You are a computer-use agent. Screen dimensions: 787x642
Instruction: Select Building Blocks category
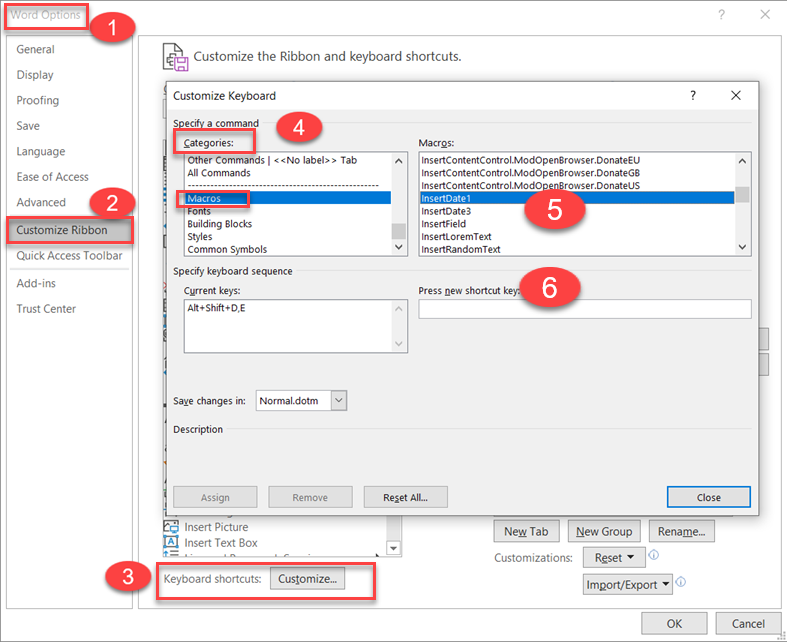[288, 224]
